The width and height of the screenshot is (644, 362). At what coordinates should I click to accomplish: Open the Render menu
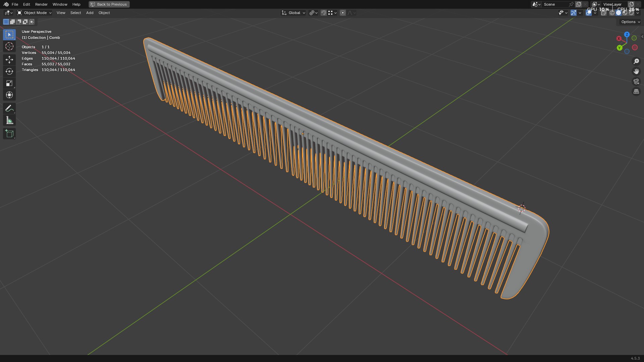click(41, 4)
